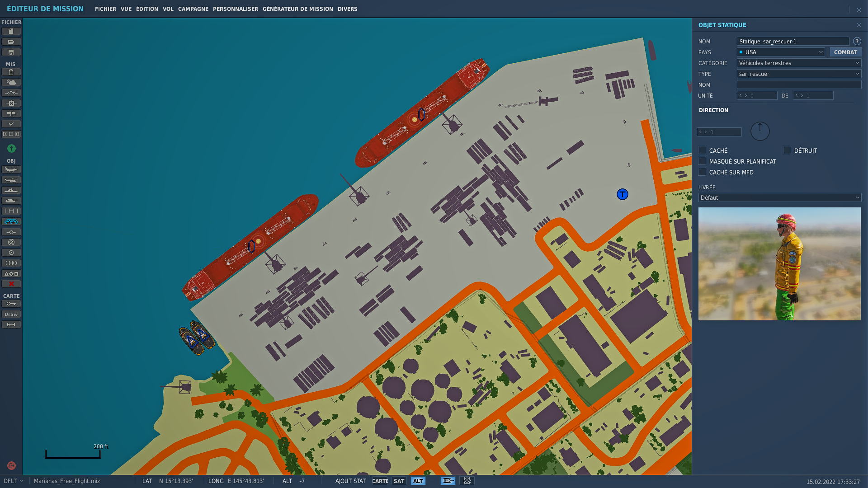Open the mission goals target icon
868x488 pixels.
coord(11,103)
